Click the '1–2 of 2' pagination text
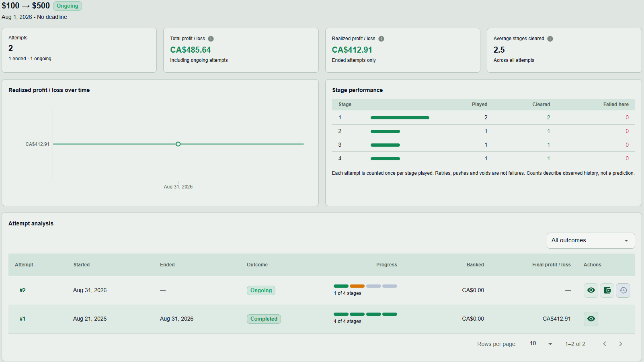Screen dimensions: 644x362 575,344
